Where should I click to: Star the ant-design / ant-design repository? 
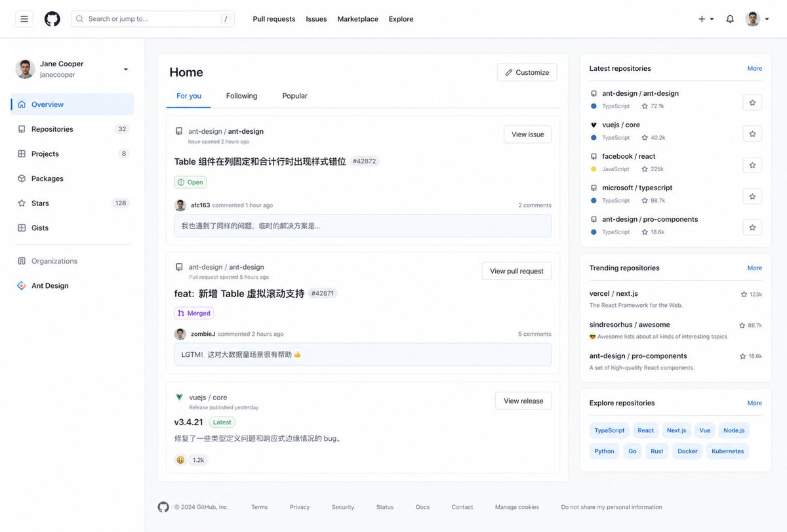[x=752, y=102]
